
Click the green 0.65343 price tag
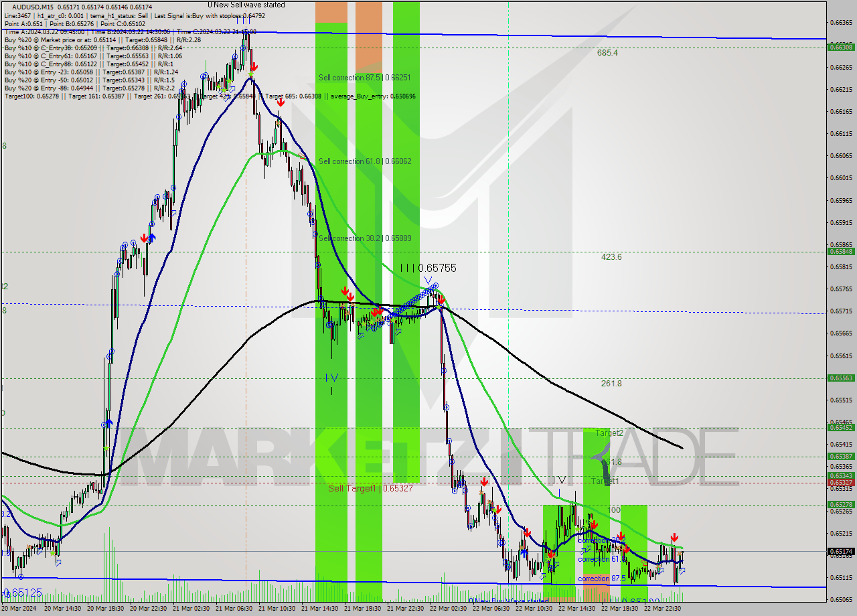[x=841, y=475]
